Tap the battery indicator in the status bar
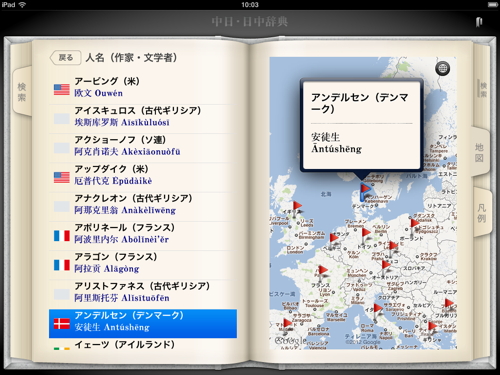500x375 pixels. coord(492,5)
